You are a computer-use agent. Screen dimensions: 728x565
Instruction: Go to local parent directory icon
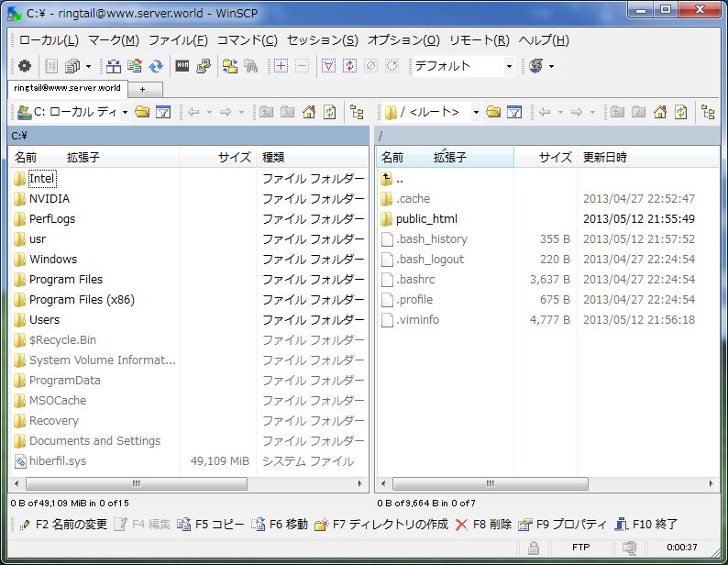pos(266,112)
